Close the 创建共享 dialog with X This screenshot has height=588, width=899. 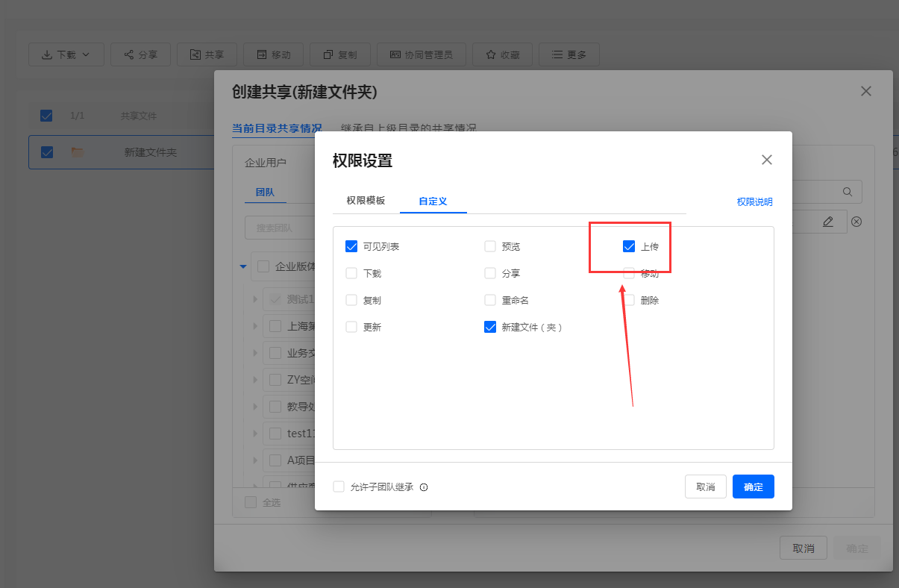point(866,91)
